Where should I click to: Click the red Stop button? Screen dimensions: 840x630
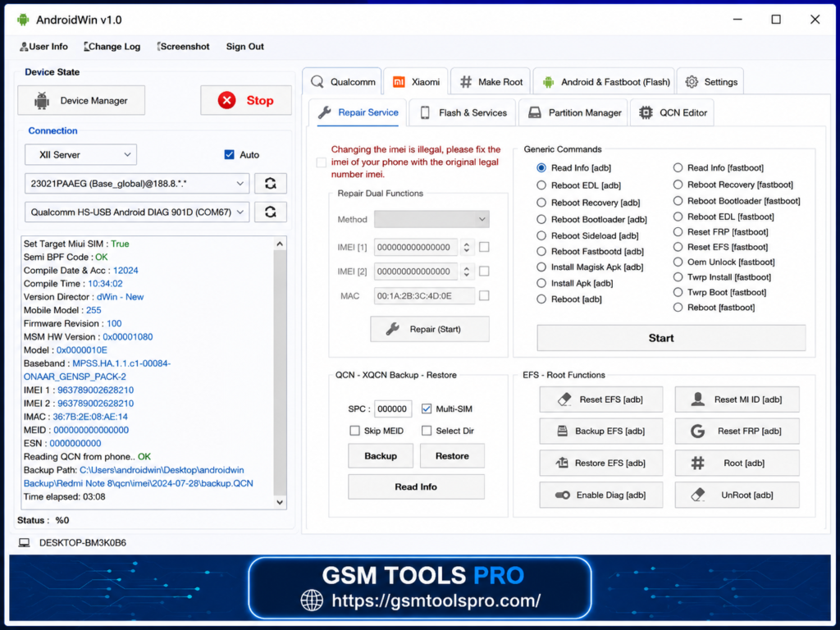pyautogui.click(x=246, y=100)
